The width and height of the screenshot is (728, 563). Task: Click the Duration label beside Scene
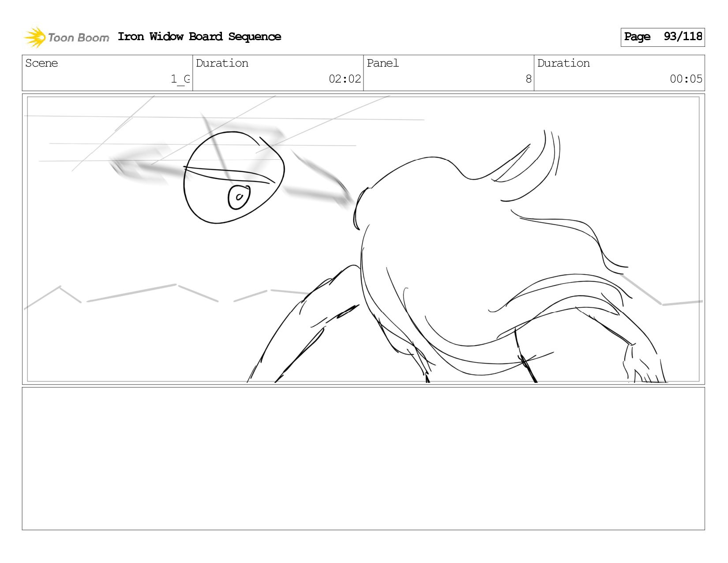coord(222,63)
